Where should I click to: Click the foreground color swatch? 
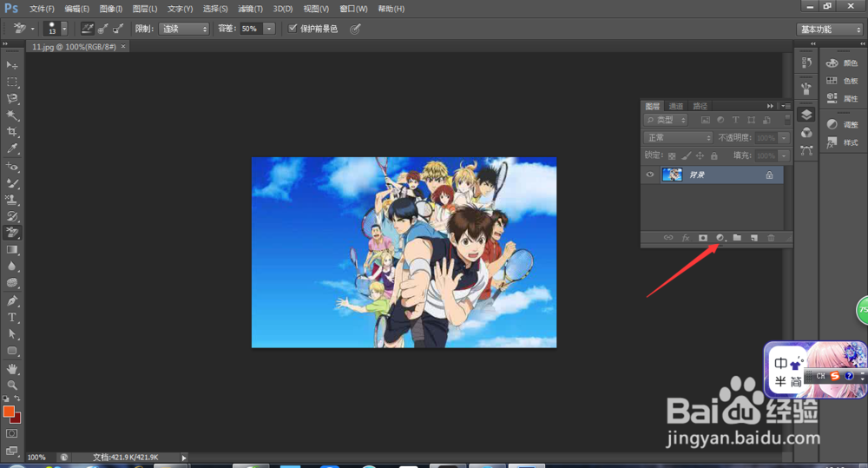pyautogui.click(x=9, y=411)
